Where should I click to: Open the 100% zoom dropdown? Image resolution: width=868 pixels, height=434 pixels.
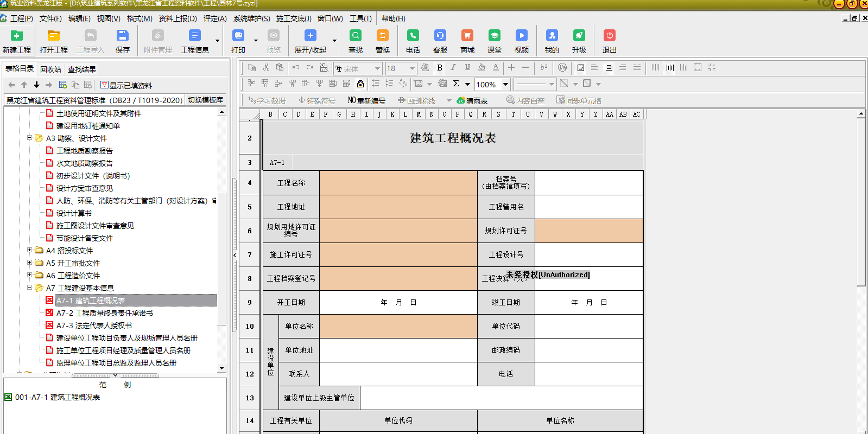pos(505,84)
